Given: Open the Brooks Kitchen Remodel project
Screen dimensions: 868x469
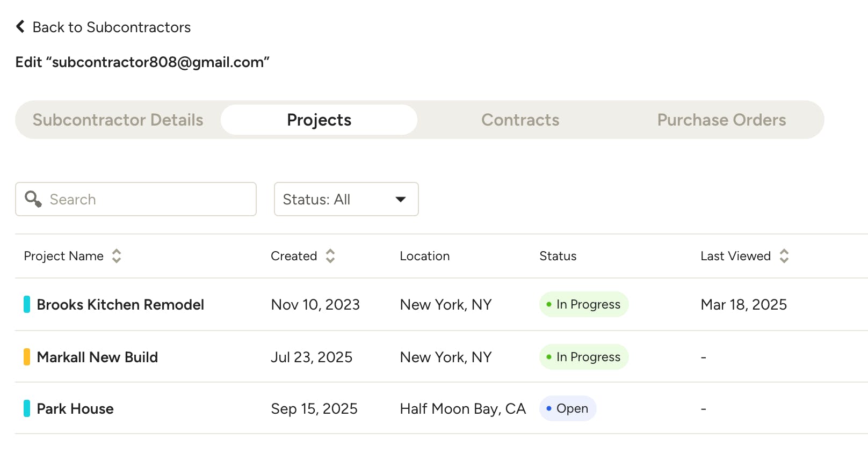Looking at the screenshot, I should [x=120, y=305].
